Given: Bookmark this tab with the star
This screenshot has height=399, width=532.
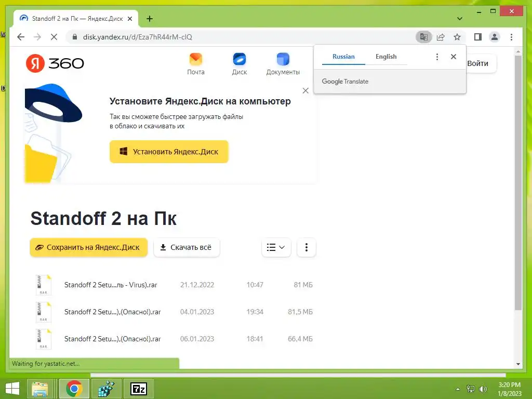Looking at the screenshot, I should point(457,37).
